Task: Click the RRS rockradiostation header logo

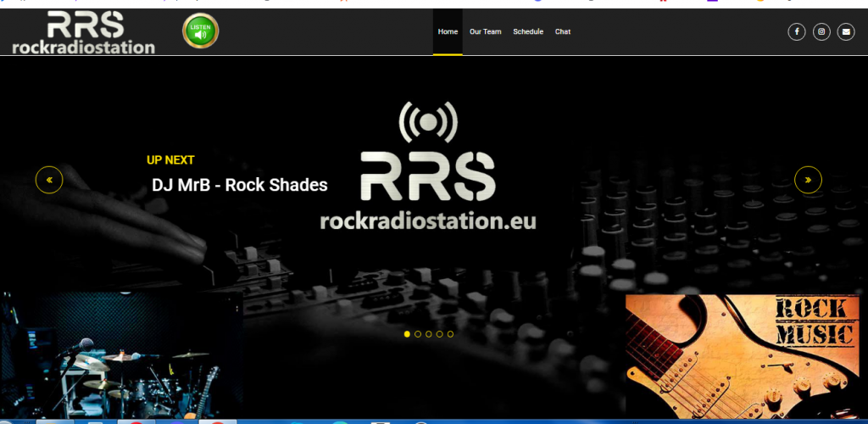Action: tap(84, 32)
